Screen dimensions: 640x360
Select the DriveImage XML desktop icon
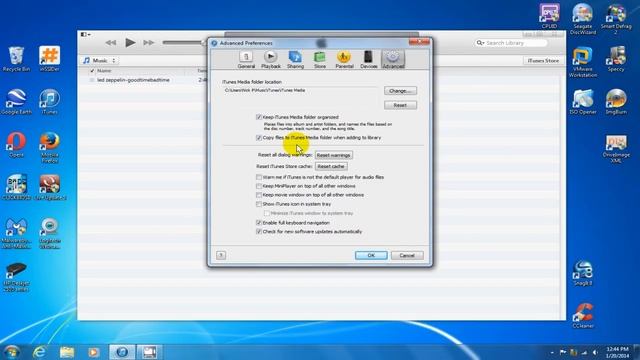pyautogui.click(x=616, y=149)
